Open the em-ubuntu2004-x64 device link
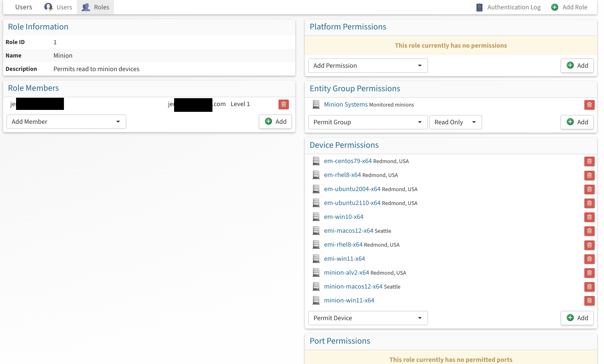The width and height of the screenshot is (604, 364). [x=352, y=189]
